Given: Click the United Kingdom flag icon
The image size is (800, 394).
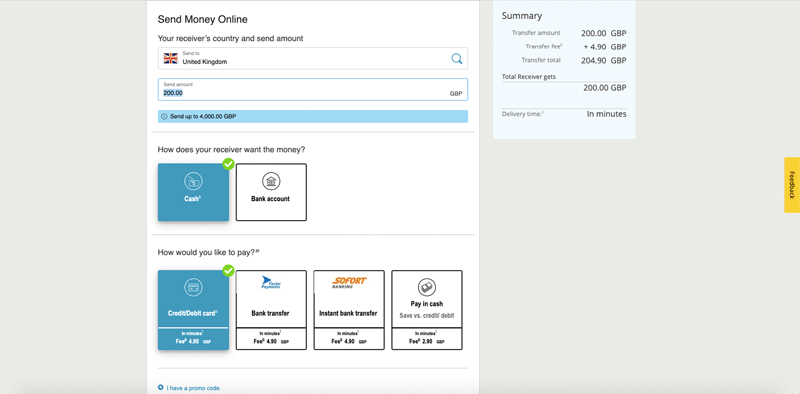Looking at the screenshot, I should pos(170,58).
